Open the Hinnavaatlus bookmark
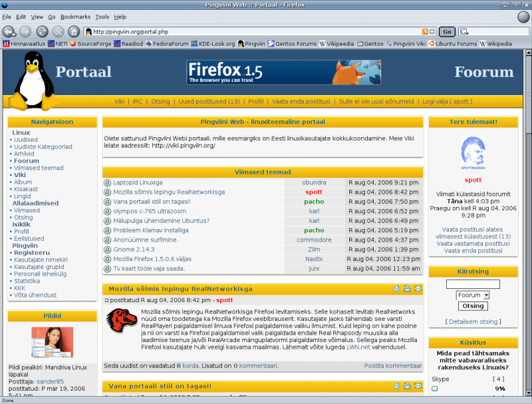532x404 pixels. click(x=24, y=44)
